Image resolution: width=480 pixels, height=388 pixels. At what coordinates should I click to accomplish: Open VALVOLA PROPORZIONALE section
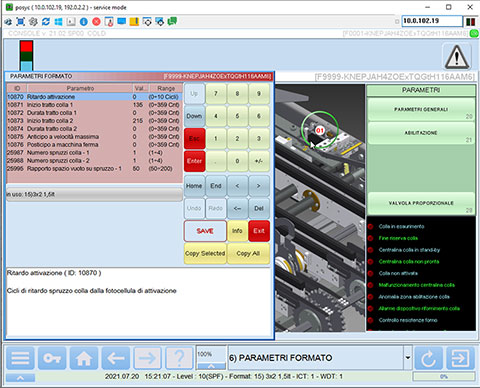[x=421, y=203]
